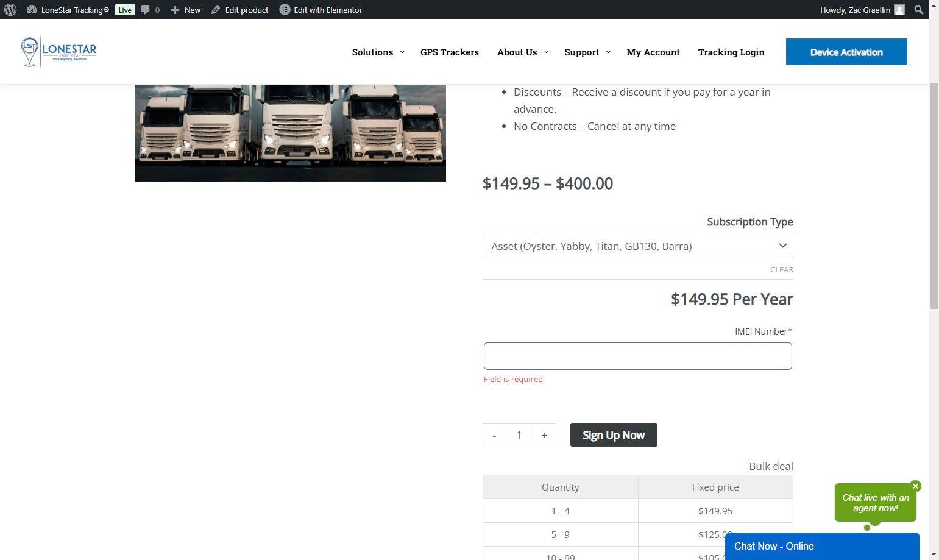
Task: Clear the subscription type selection
Action: pos(782,269)
